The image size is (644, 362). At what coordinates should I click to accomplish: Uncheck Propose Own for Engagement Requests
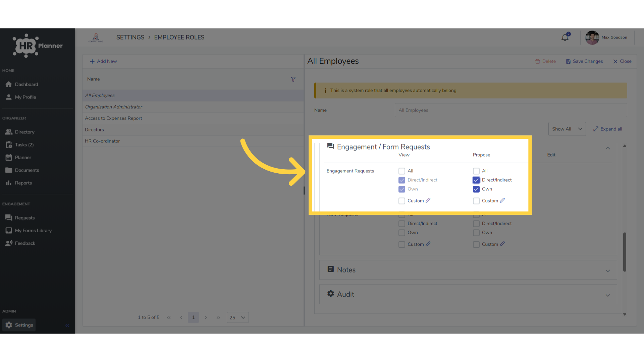click(x=476, y=189)
